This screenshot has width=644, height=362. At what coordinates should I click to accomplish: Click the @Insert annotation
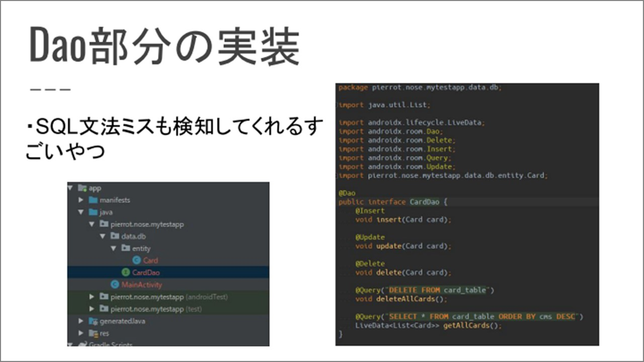(x=370, y=210)
